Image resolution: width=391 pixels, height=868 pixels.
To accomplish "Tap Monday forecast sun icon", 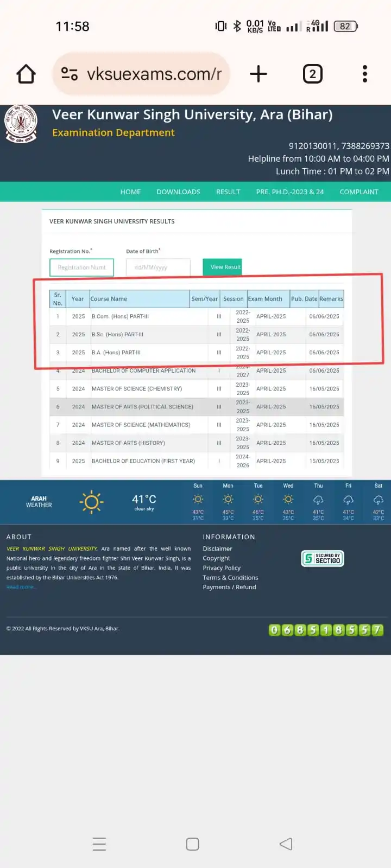I will [x=228, y=499].
